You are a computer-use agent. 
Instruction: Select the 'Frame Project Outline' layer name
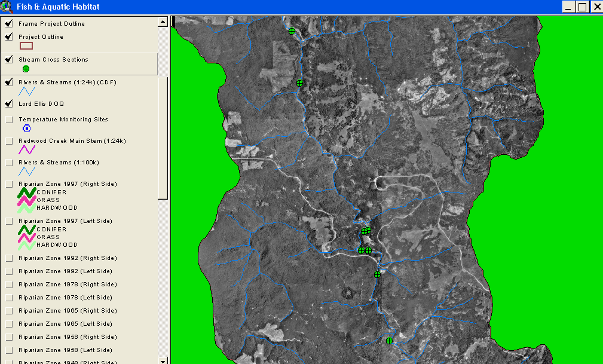click(x=51, y=23)
